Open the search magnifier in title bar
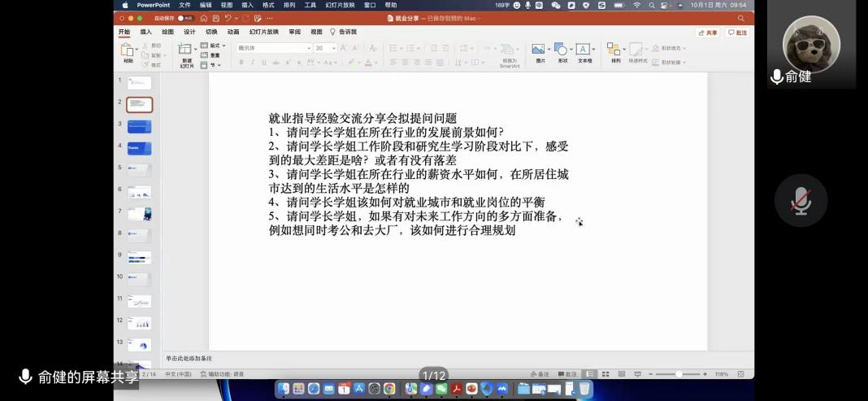 tap(740, 18)
